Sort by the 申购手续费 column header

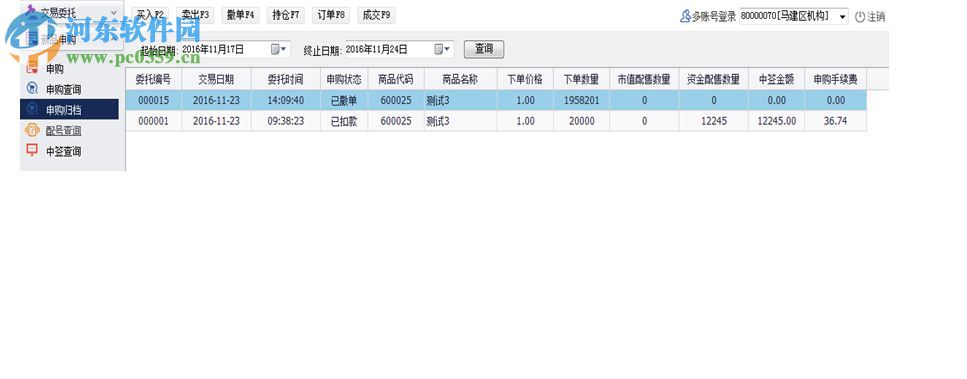835,79
